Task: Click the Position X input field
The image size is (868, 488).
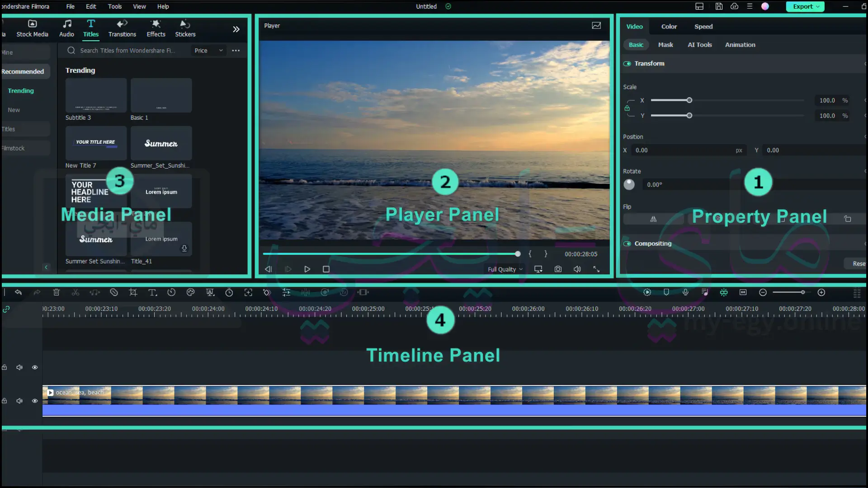Action: click(688, 150)
